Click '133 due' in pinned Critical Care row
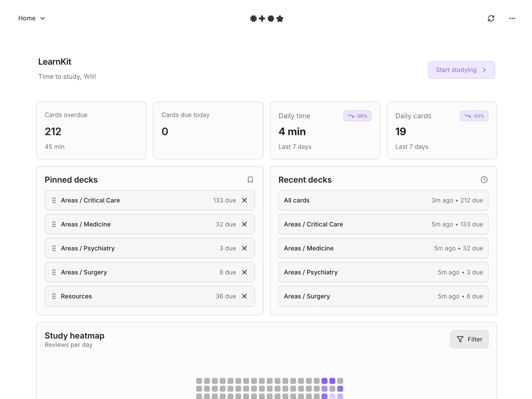Screen dimensions: 532x399 pos(224,200)
